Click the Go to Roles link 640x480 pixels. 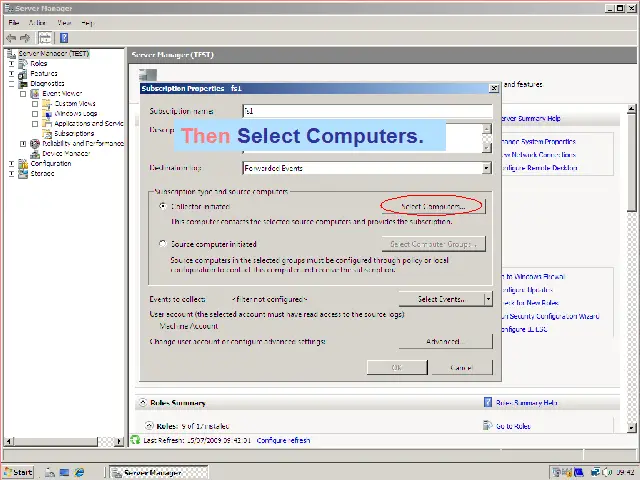click(513, 426)
